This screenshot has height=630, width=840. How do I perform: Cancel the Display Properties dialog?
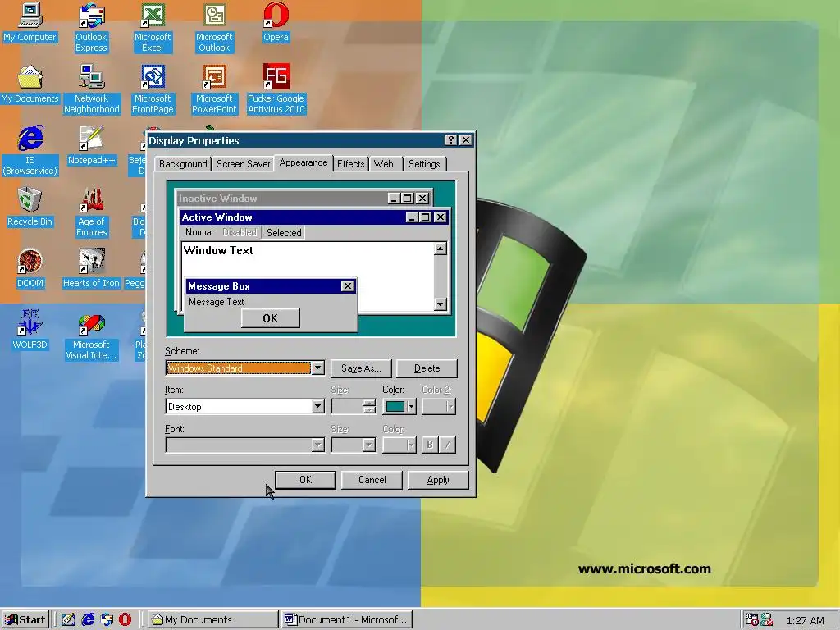point(372,480)
